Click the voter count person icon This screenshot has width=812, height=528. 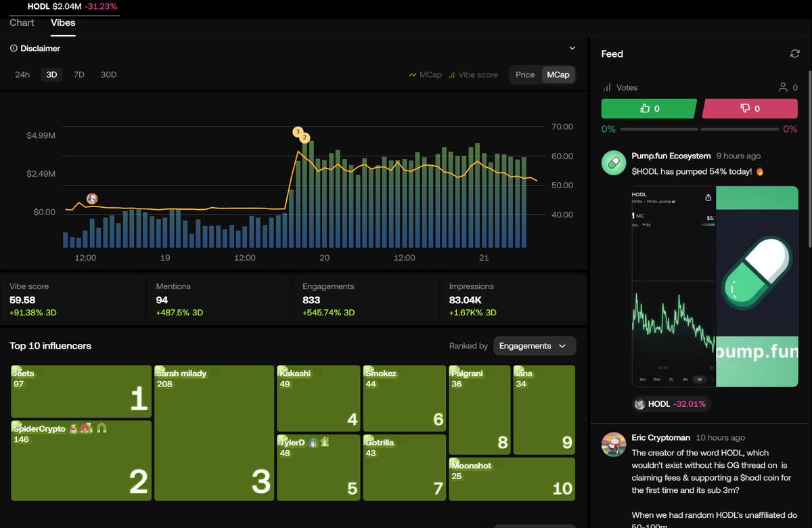tap(783, 87)
